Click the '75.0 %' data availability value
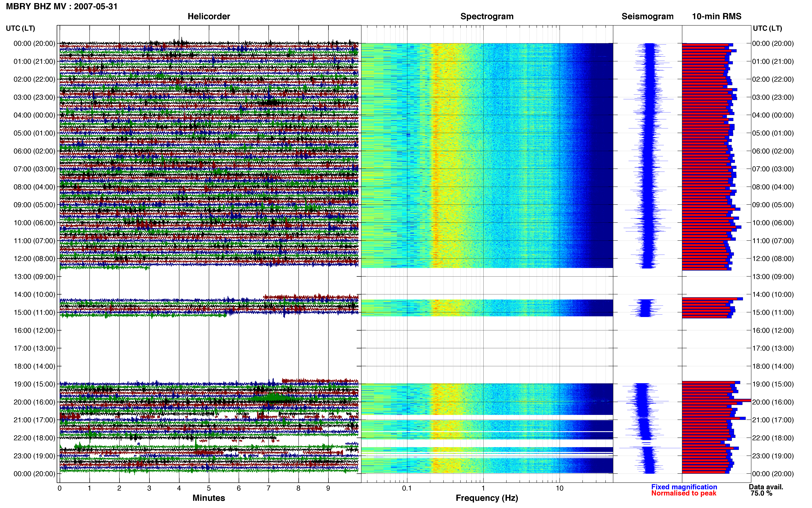Screen dimensions: 812x508 [762, 493]
